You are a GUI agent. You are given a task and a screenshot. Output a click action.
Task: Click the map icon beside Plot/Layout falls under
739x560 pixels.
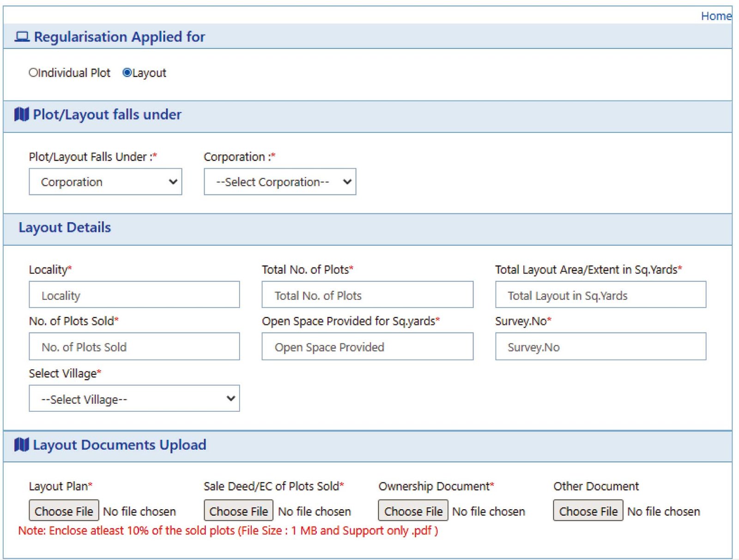(x=21, y=115)
